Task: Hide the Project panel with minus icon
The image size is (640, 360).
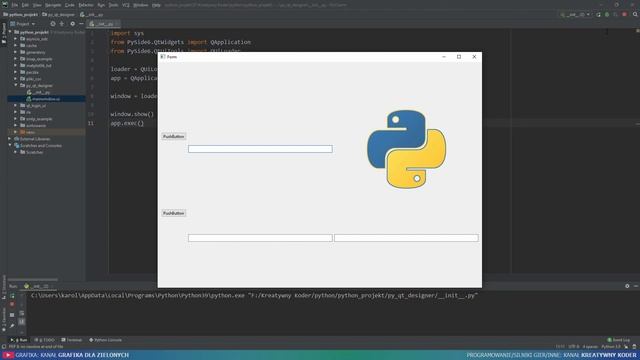Action: coord(81,24)
